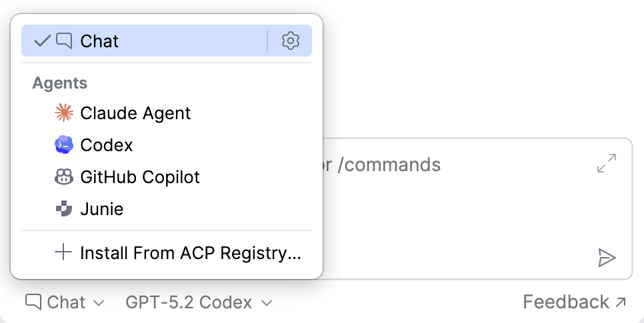The image size is (644, 323).
Task: Choose Claude Agent from the Agents list
Action: coord(135,113)
